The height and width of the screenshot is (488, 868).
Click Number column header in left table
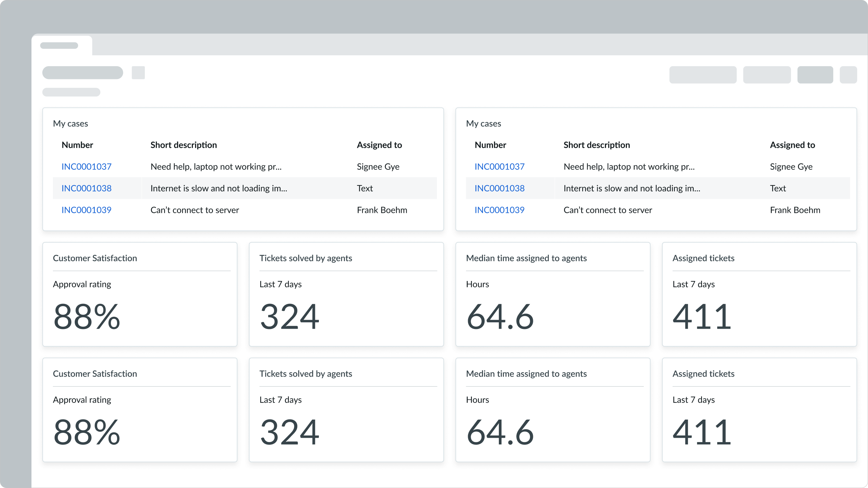point(77,145)
